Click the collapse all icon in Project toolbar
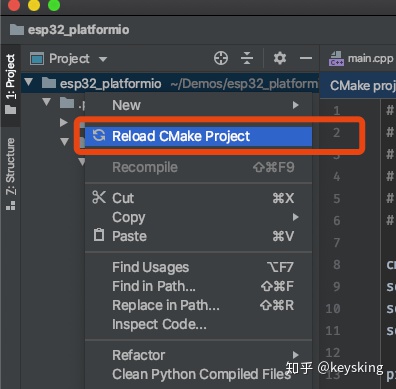The width and height of the screenshot is (396, 389). pos(247,58)
